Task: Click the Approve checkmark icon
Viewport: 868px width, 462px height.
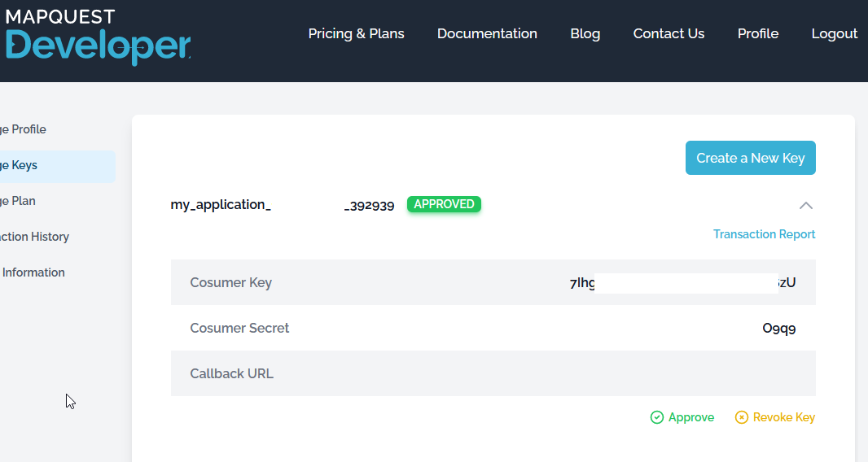Action: 657,417
